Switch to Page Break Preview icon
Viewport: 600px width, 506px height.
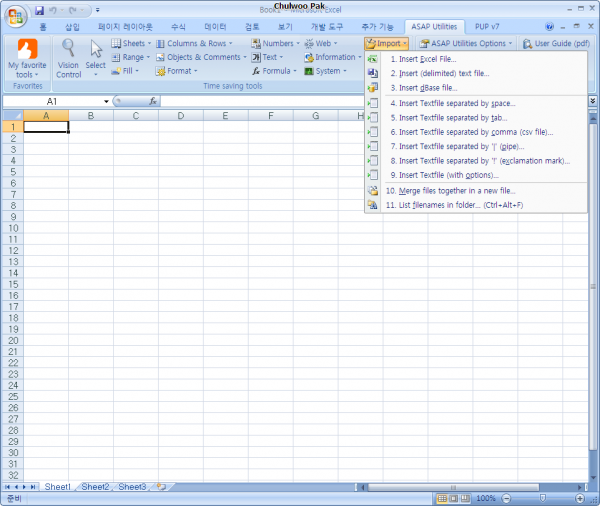point(465,498)
